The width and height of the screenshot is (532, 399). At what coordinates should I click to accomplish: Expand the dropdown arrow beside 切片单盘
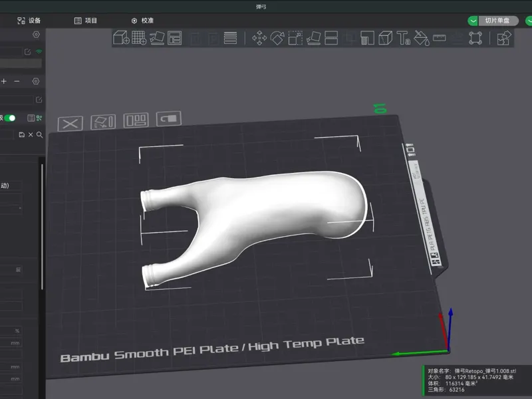(473, 21)
